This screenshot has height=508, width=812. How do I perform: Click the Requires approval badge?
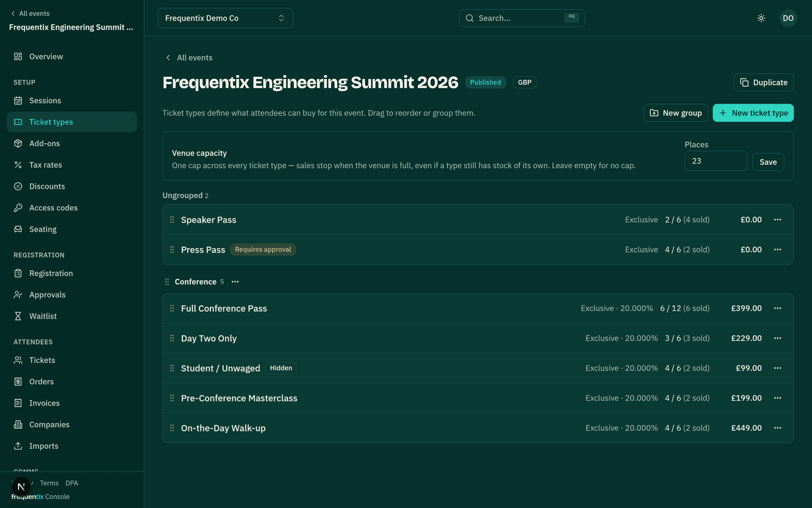point(263,250)
